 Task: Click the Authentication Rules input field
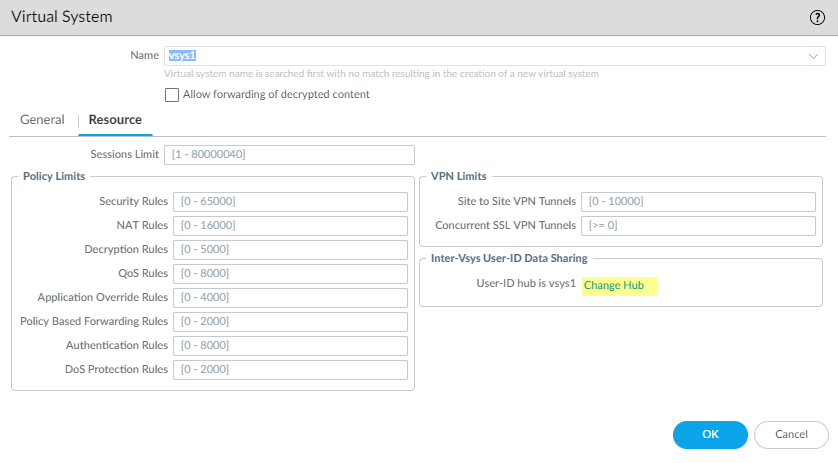pyautogui.click(x=290, y=346)
